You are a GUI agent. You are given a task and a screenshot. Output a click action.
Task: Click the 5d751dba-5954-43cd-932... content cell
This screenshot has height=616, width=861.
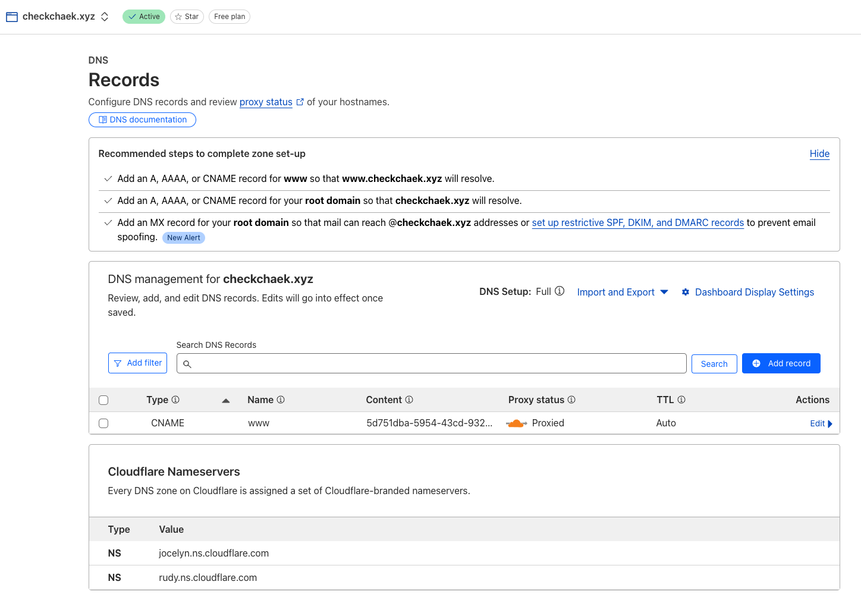pyautogui.click(x=429, y=423)
